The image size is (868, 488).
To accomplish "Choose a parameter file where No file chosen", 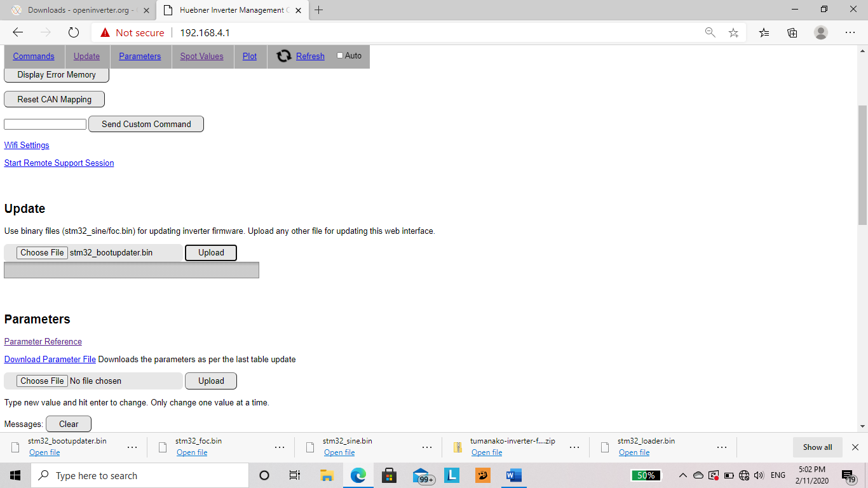I will point(42,381).
